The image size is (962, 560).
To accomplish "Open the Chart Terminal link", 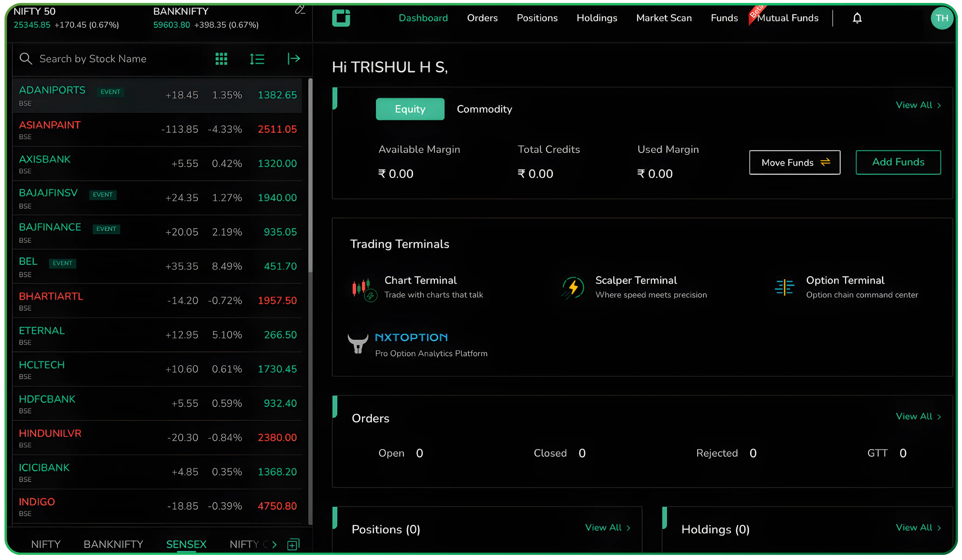I will coord(421,281).
